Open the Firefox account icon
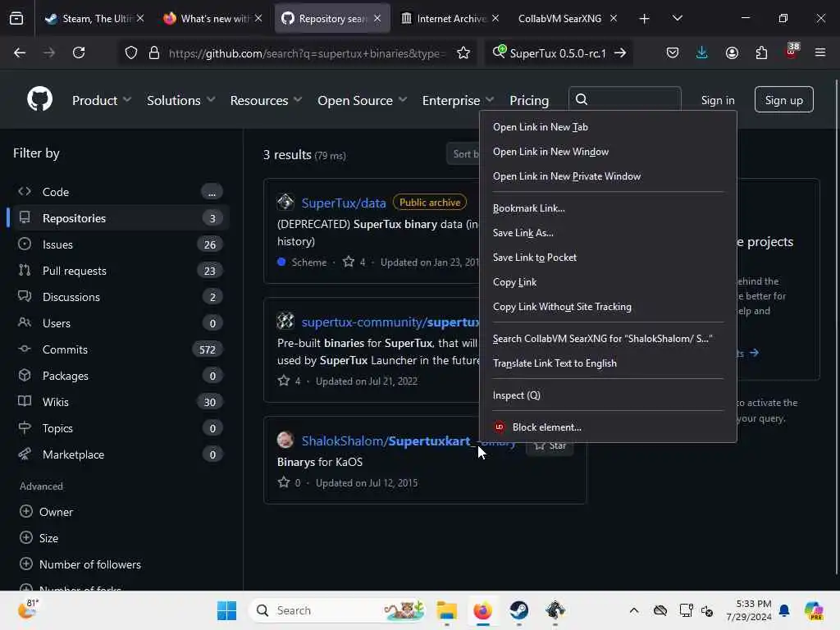Viewport: 840px width, 630px height. pos(732,52)
